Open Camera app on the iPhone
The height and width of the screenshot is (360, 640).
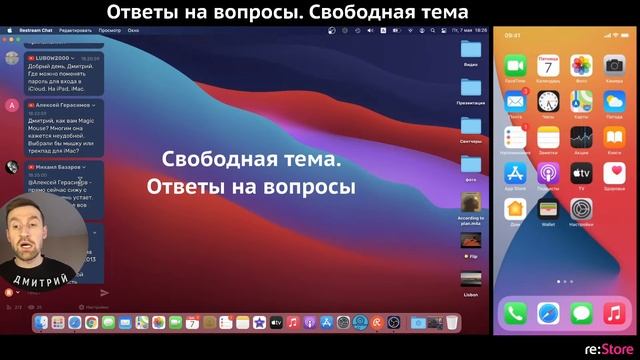614,66
